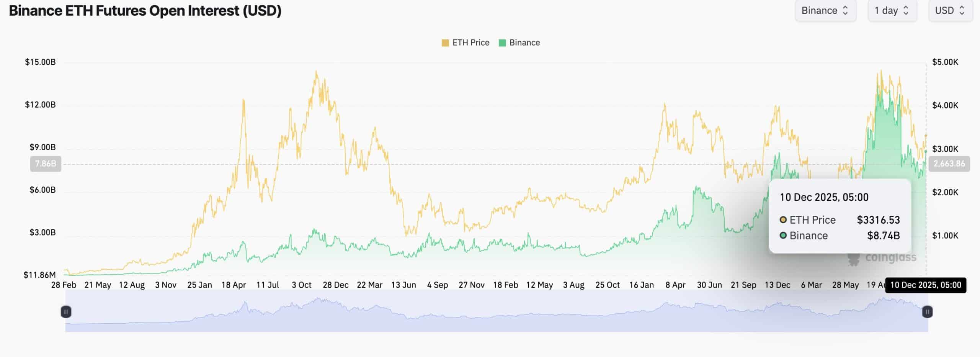980x357 pixels.
Task: Click the green Binance legend swatch
Action: [x=502, y=43]
